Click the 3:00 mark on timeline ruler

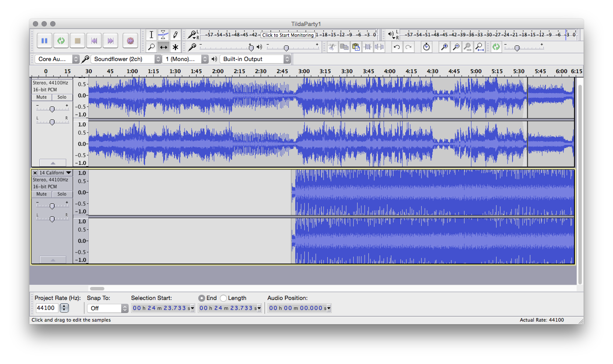click(x=304, y=71)
